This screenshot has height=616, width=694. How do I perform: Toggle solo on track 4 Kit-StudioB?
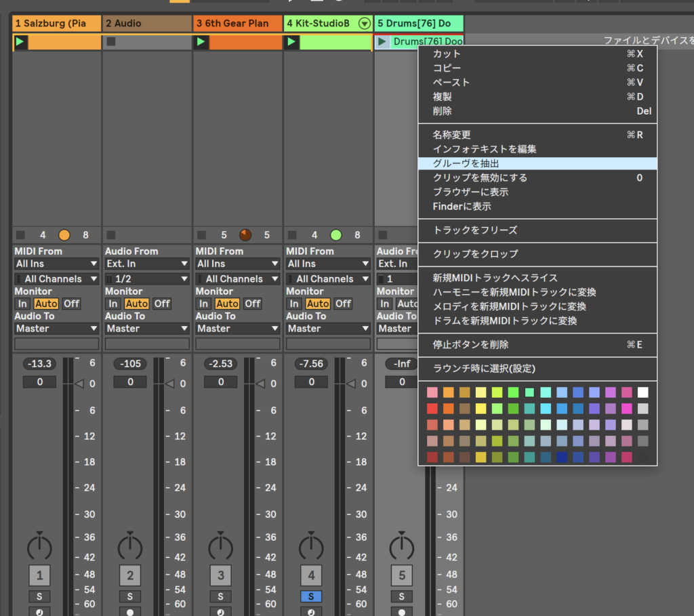tap(311, 596)
